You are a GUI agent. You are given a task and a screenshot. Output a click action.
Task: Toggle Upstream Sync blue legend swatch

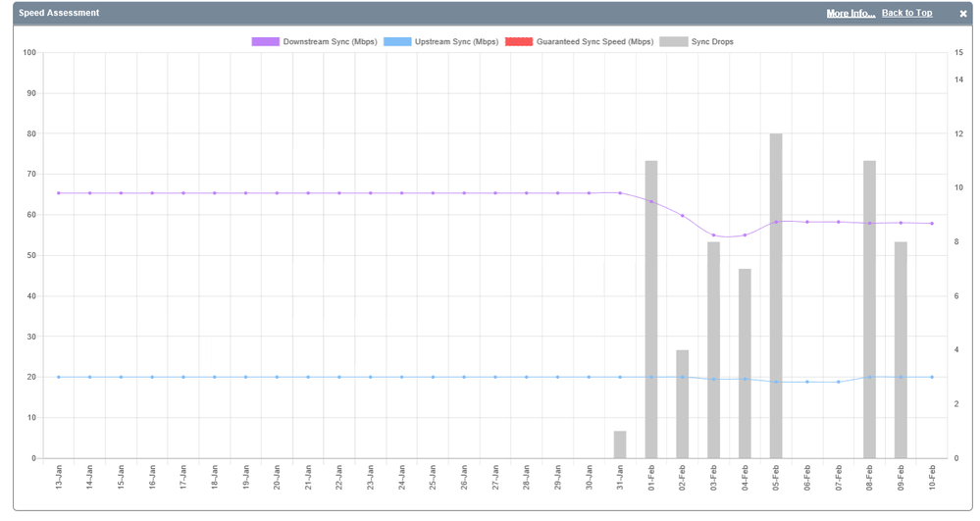pos(397,42)
